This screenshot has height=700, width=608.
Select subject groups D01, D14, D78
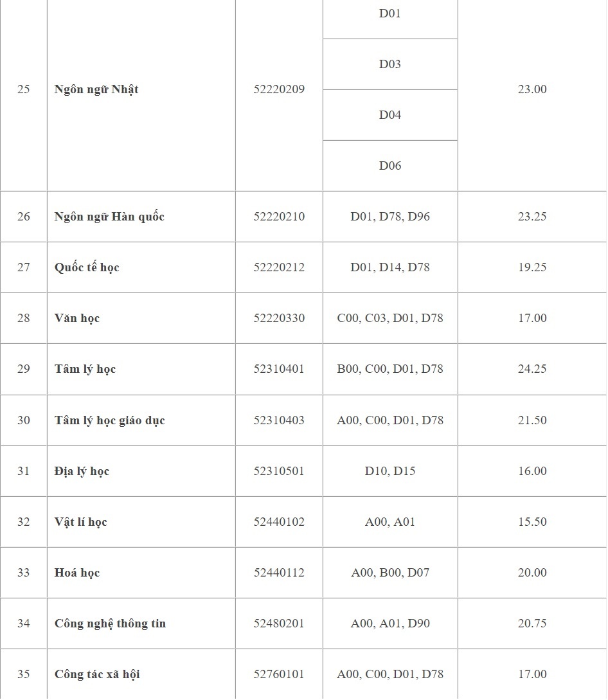pos(389,267)
